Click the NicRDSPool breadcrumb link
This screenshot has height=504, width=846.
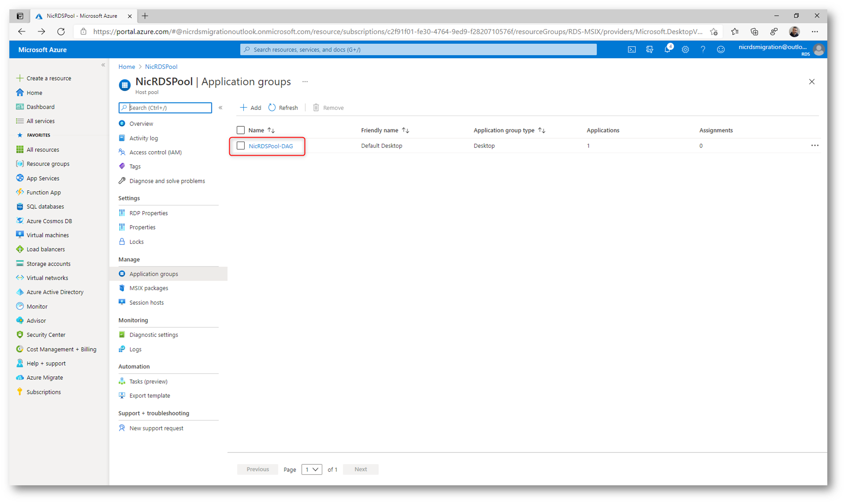[x=161, y=67]
